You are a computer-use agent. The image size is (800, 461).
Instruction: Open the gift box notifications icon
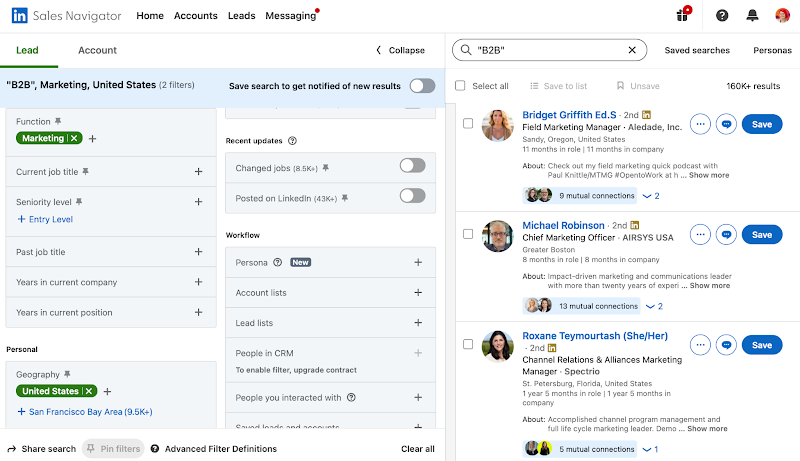coord(683,14)
